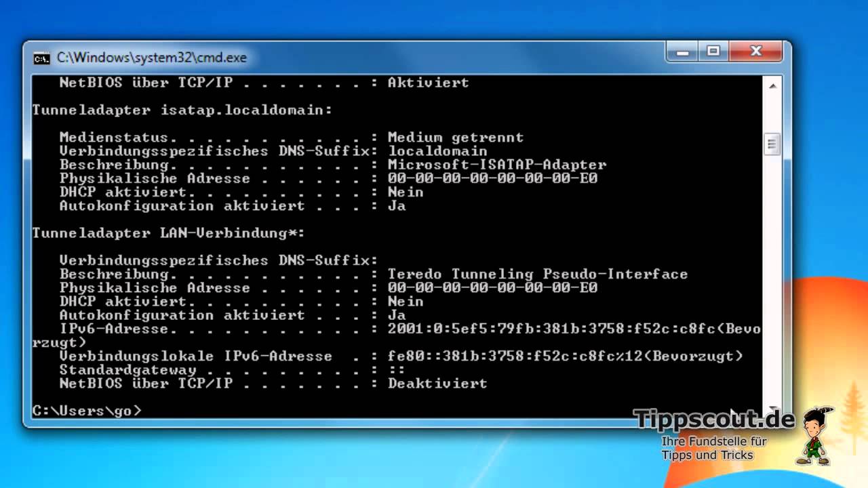
Task: Click the value "Deaktiviert" in the NetBIOS line
Action: pyautogui.click(x=437, y=384)
